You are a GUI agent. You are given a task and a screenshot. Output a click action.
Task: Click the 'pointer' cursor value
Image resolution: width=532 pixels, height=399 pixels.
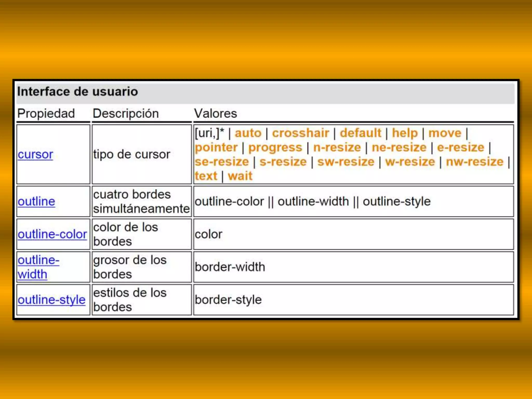216,148
